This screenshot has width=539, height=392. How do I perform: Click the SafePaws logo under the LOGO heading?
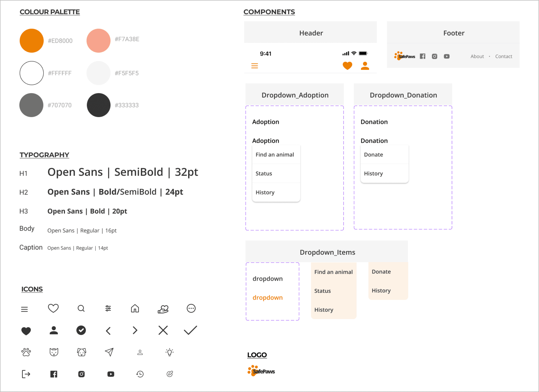click(261, 371)
